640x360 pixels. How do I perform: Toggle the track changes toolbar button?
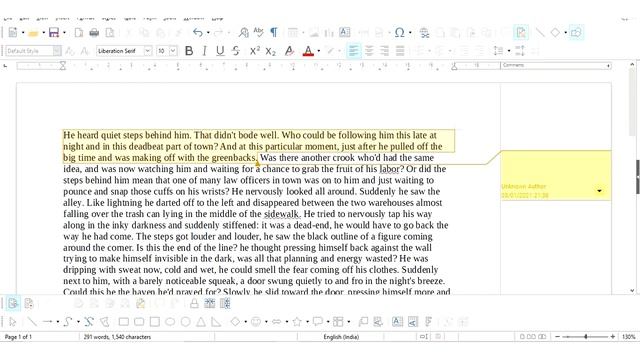coord(521,33)
